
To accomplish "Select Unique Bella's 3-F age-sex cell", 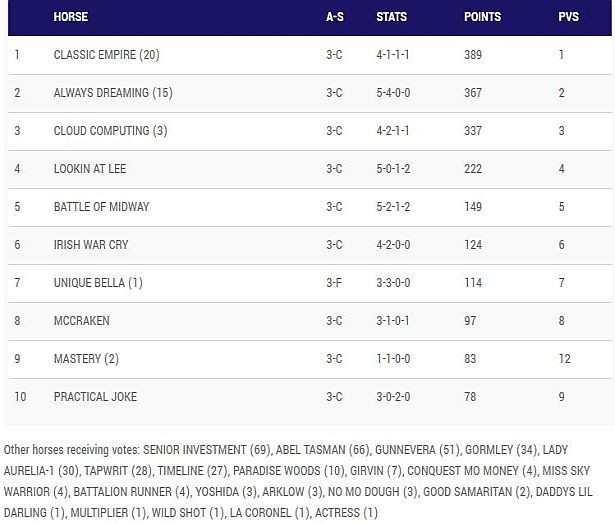I will click(334, 283).
